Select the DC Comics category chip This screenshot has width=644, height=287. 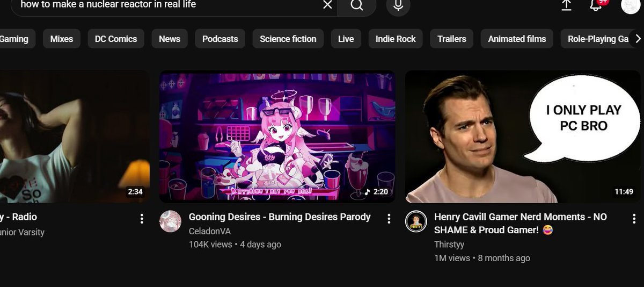click(116, 39)
